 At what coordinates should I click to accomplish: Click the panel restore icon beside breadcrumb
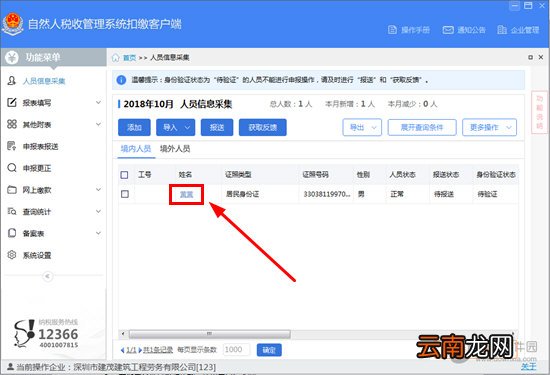(x=530, y=57)
